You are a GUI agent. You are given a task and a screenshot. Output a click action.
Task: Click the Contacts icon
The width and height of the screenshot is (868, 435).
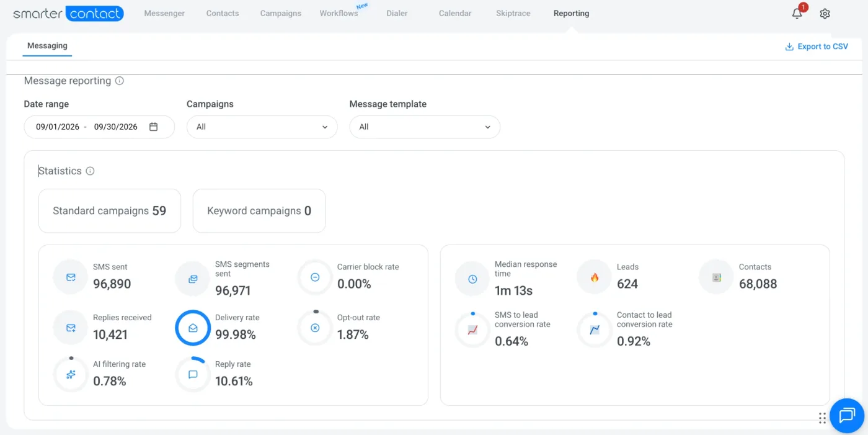pos(717,277)
